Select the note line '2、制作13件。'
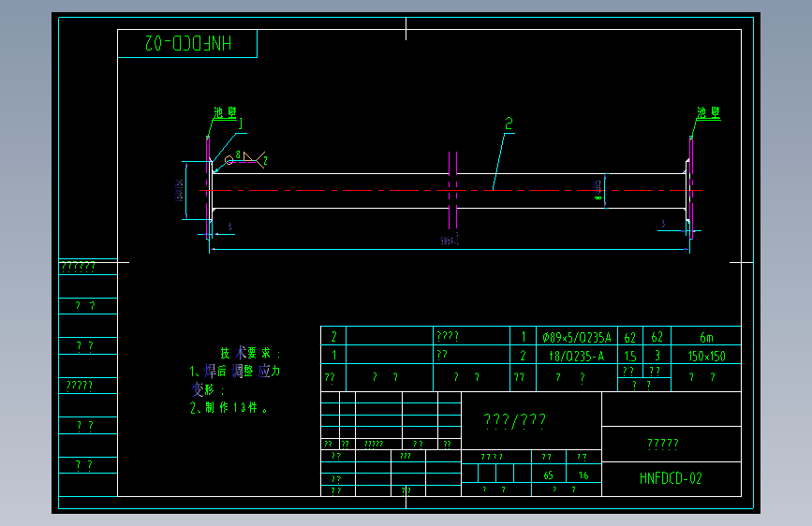 [229, 407]
